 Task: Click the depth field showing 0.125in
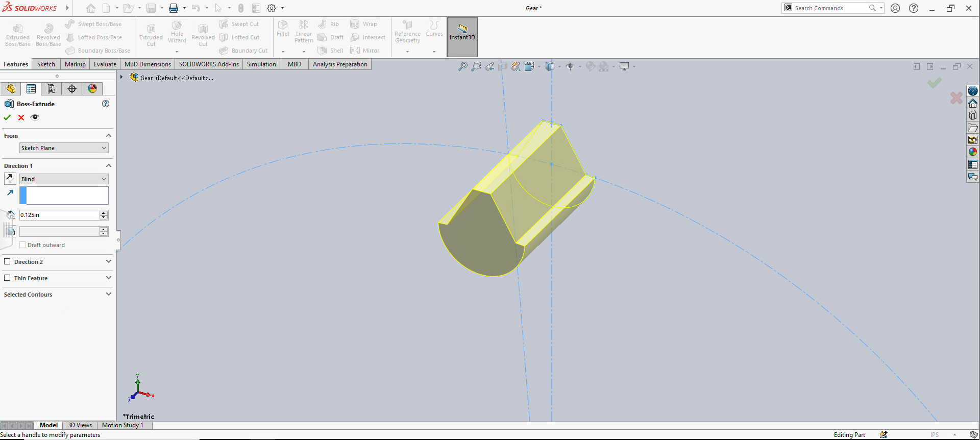click(59, 215)
